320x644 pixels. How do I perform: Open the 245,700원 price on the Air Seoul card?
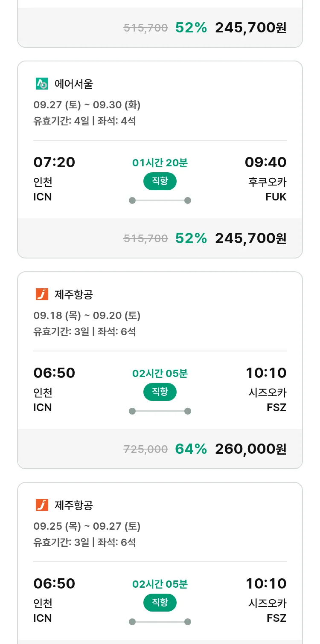pos(250,238)
